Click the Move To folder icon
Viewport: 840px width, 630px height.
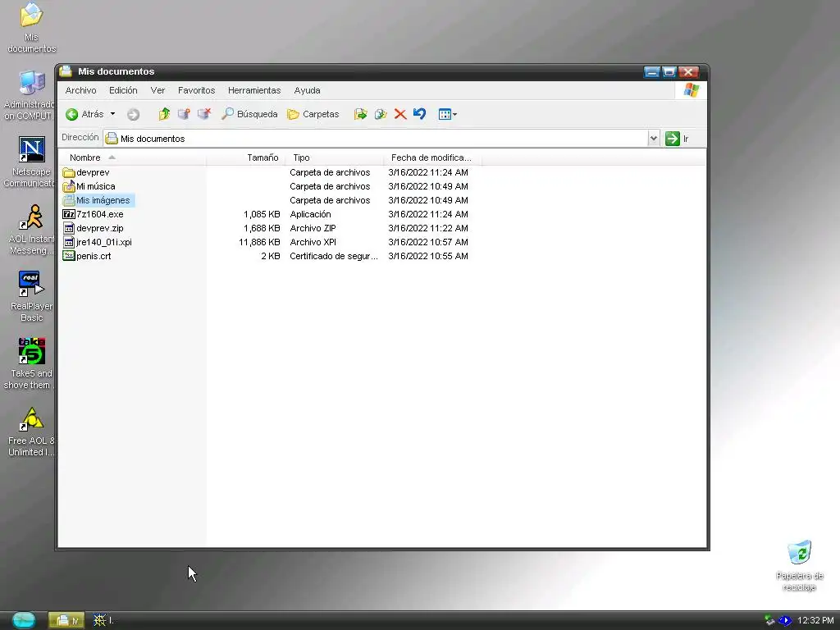pos(361,113)
